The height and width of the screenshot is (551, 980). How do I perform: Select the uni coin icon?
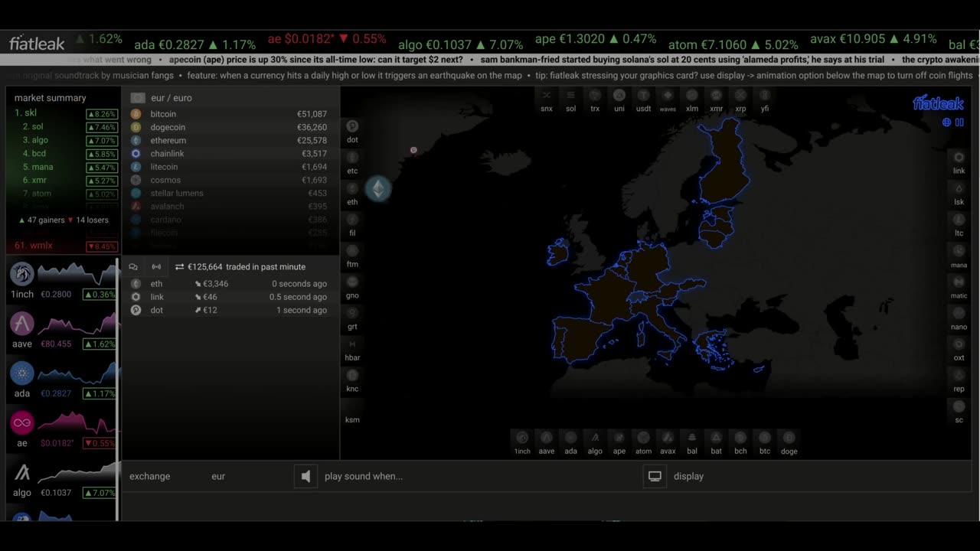pyautogui.click(x=619, y=95)
